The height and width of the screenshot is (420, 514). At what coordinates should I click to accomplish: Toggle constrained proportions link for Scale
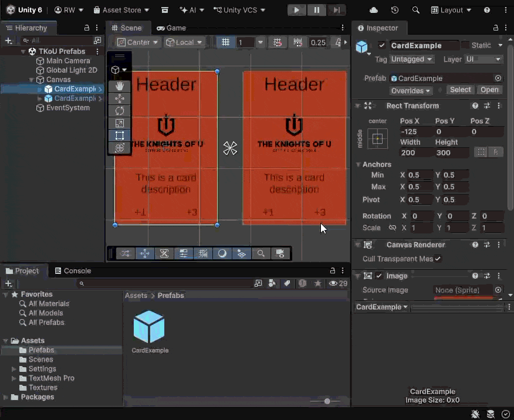pos(393,228)
